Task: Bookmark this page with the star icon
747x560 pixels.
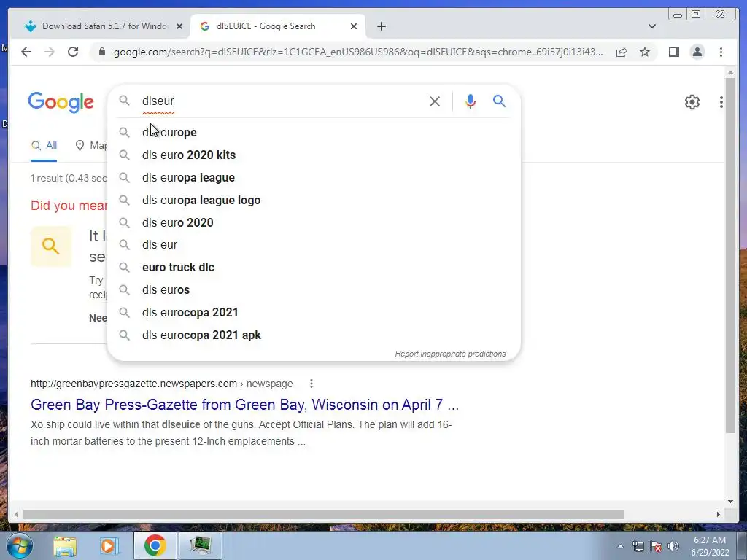Action: tap(645, 52)
